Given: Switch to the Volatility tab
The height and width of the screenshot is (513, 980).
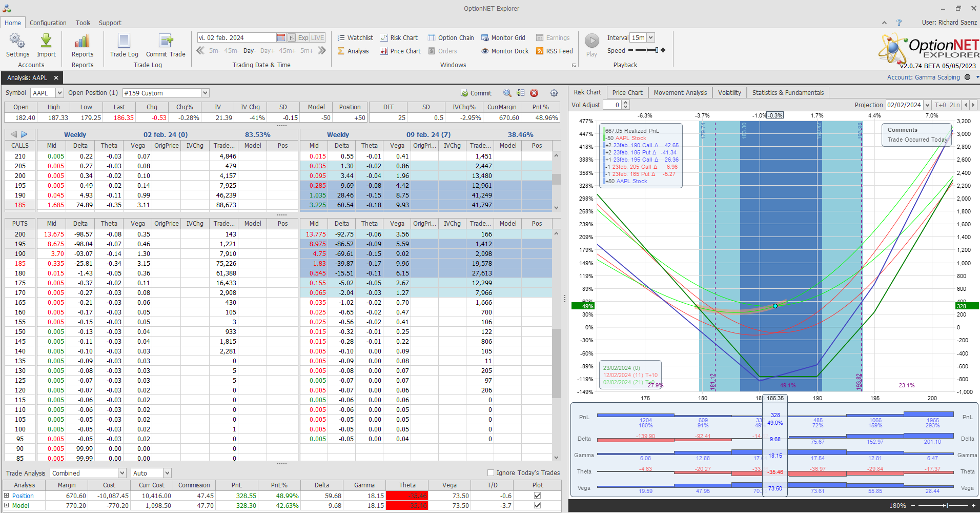Looking at the screenshot, I should 729,92.
